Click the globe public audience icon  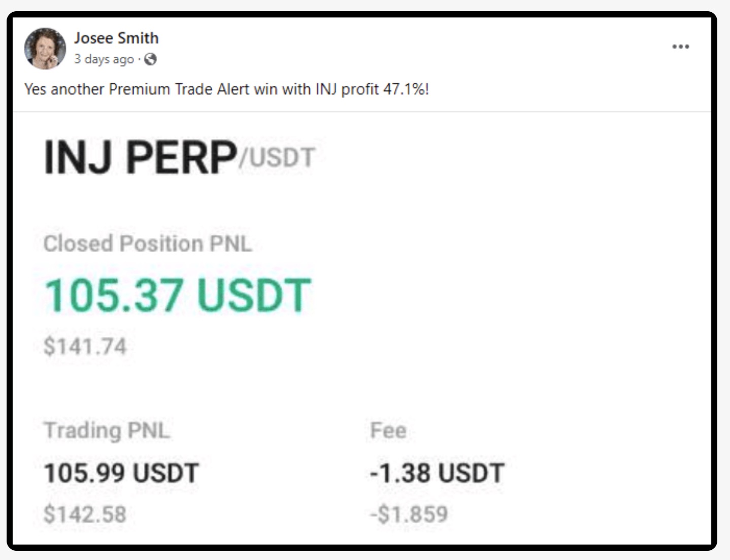[150, 59]
